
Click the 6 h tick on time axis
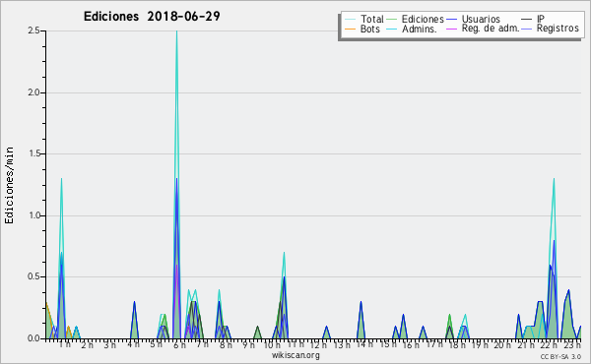point(179,344)
